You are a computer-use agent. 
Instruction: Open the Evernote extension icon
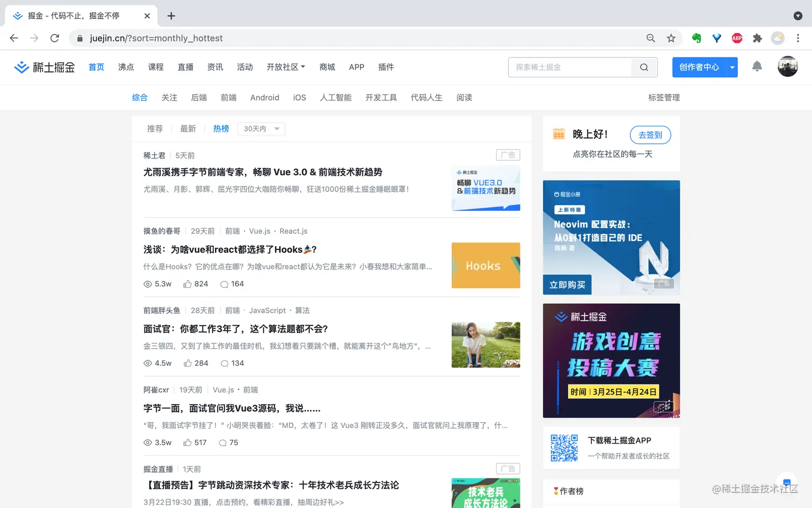click(x=697, y=38)
